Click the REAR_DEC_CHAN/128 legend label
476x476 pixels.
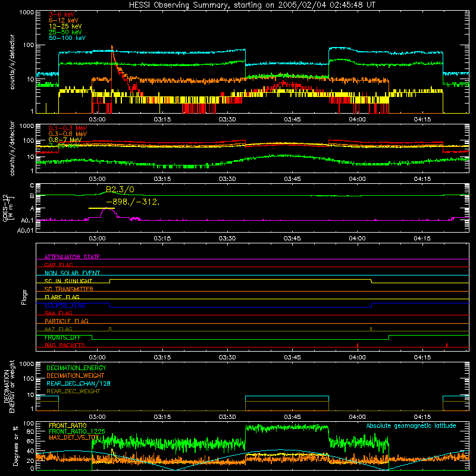click(79, 383)
